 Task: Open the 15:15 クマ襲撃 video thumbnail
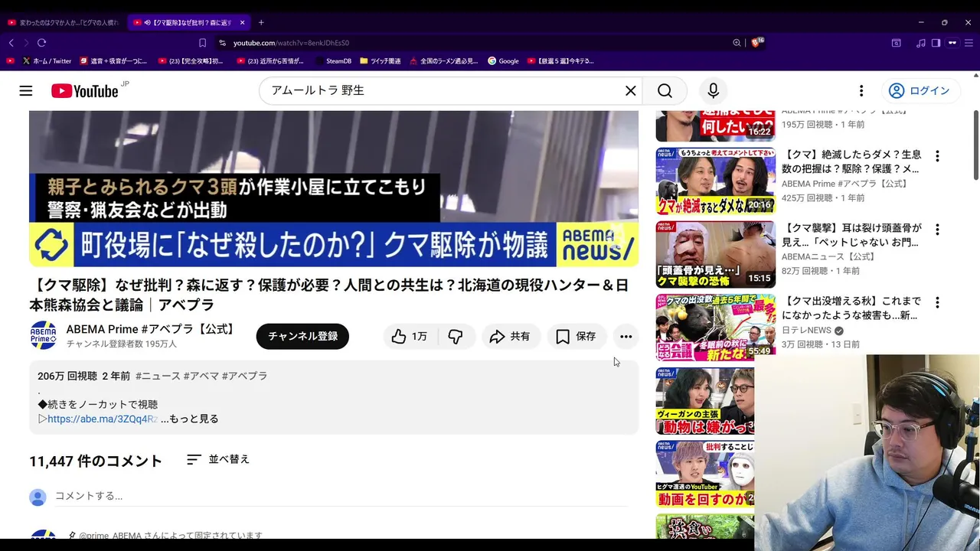coord(715,255)
